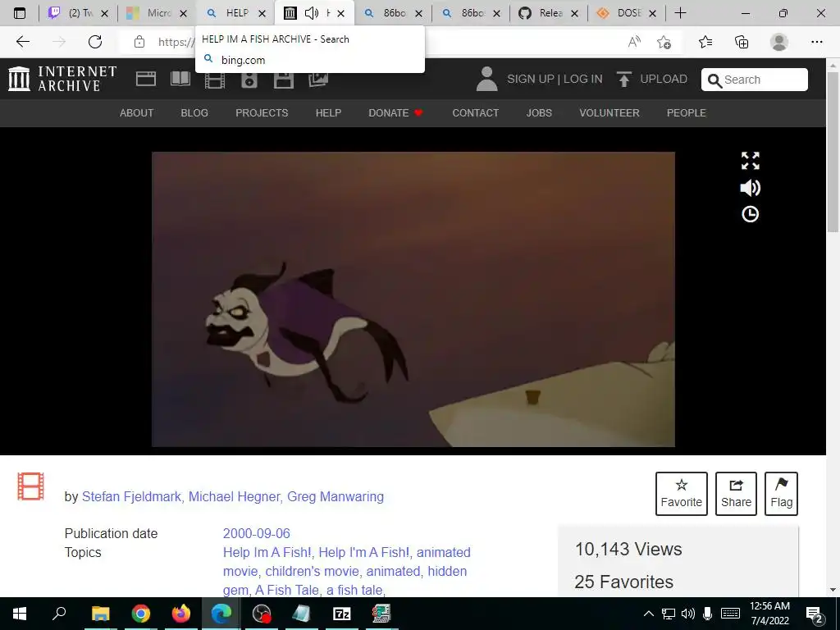Click the user avatar icon beside Sign Up
The image size is (840, 630).
486,79
